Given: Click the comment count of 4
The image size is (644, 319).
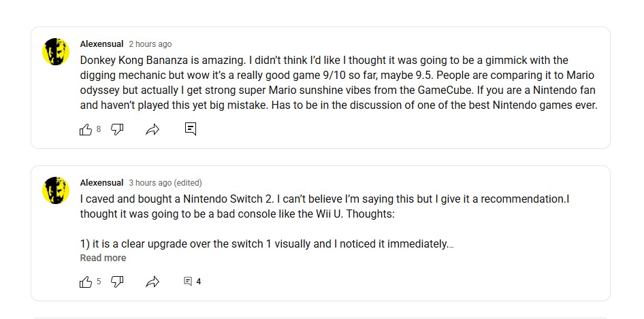Looking at the screenshot, I should (x=199, y=282).
